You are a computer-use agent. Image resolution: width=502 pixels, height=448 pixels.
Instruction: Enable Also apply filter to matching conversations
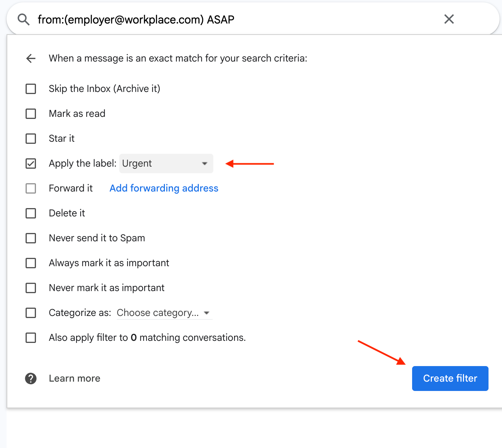[31, 338]
